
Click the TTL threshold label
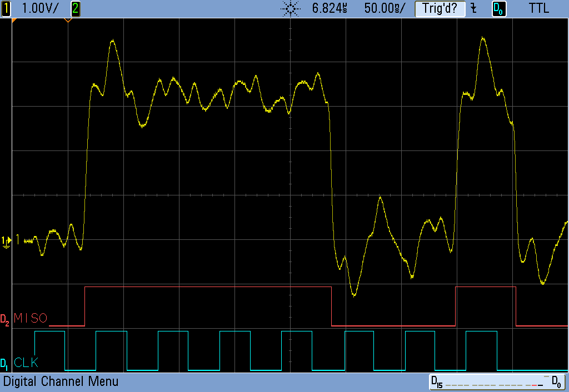(538, 8)
